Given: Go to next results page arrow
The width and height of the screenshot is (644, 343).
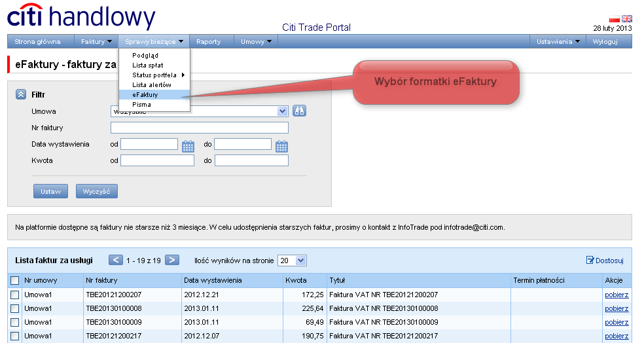Looking at the screenshot, I should (x=172, y=260).
